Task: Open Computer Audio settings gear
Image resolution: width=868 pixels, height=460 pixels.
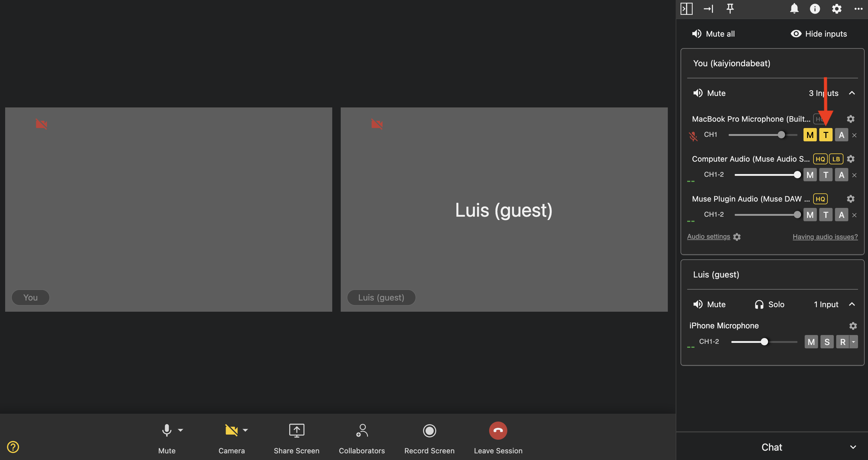Action: pos(850,159)
